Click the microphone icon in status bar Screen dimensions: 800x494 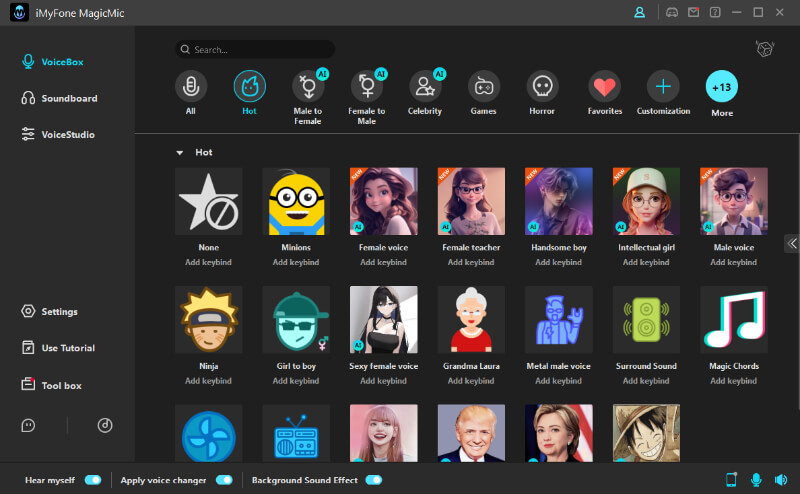756,480
